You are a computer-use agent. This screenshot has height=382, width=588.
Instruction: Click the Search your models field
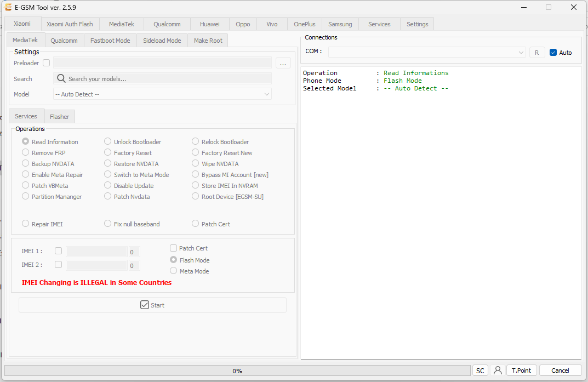click(x=162, y=78)
